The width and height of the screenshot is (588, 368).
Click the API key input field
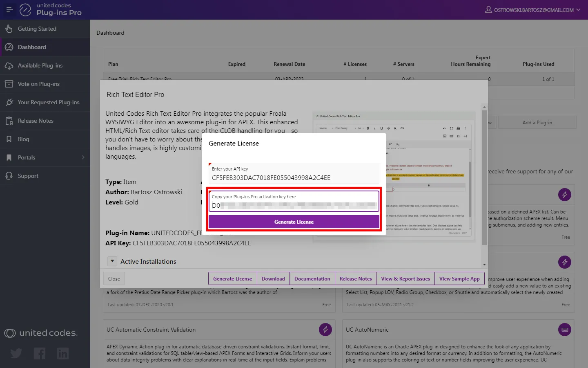pos(294,178)
